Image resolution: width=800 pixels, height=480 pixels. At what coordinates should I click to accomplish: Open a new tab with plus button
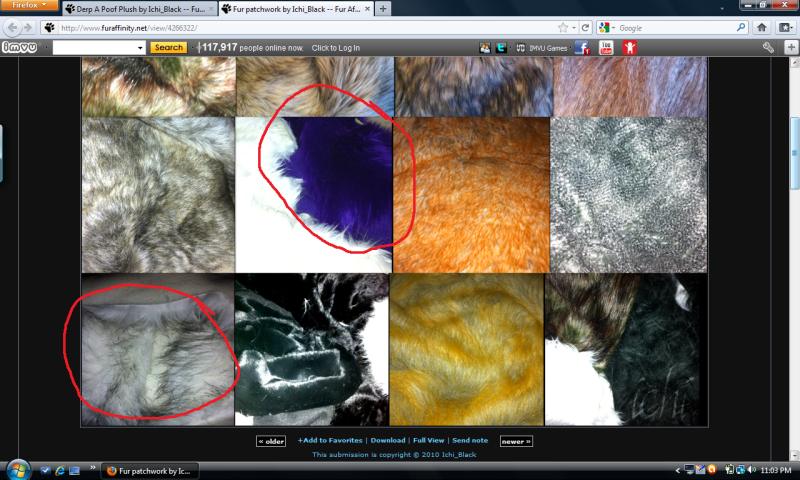coord(384,8)
